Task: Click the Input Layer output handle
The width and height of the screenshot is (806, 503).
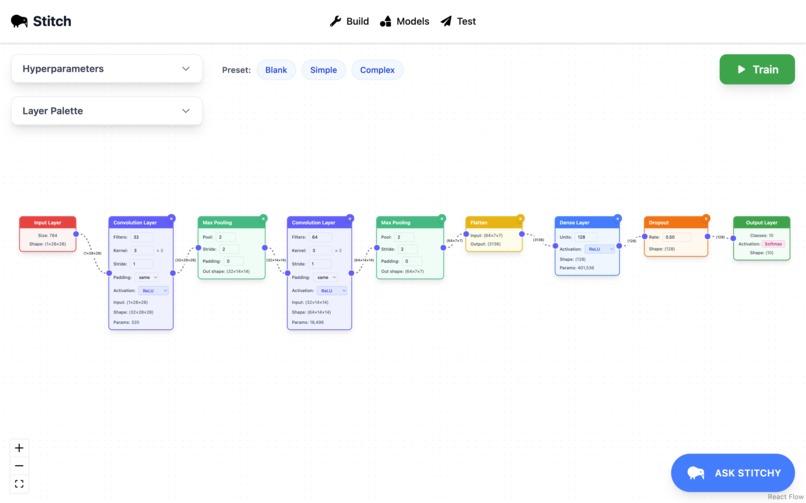Action: [76, 234]
